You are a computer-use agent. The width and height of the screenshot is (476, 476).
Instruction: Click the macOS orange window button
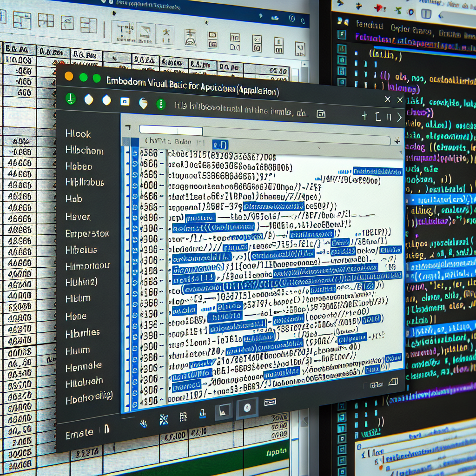point(68,76)
